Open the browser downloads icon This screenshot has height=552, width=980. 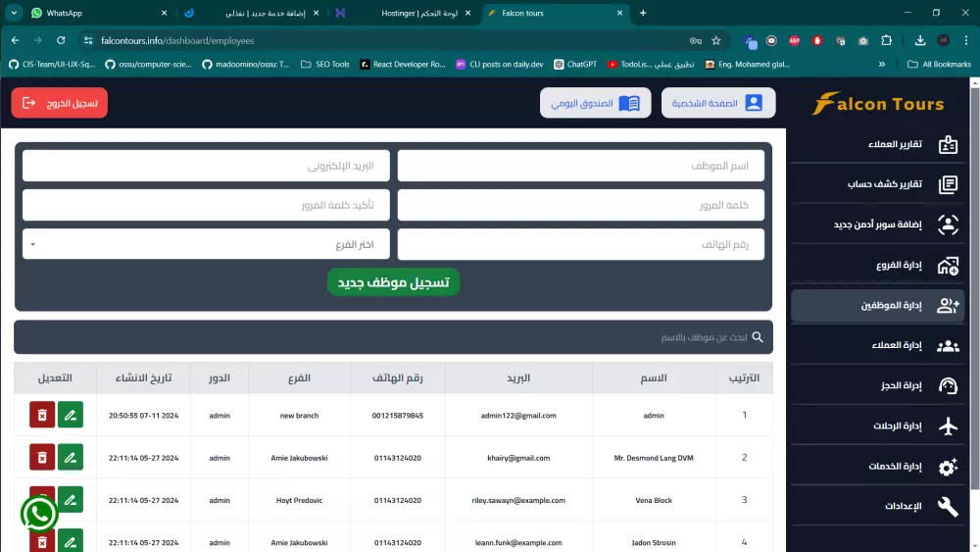point(920,40)
